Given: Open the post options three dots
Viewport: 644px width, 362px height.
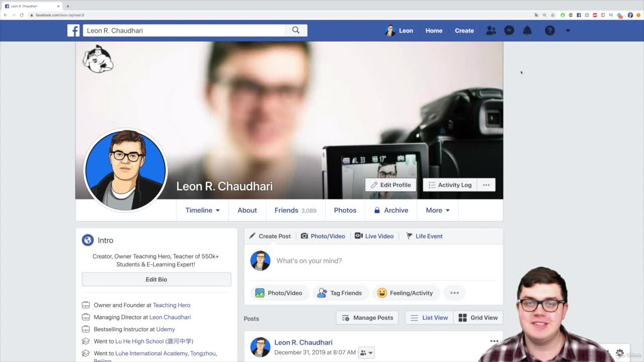Looking at the screenshot, I should (x=494, y=341).
